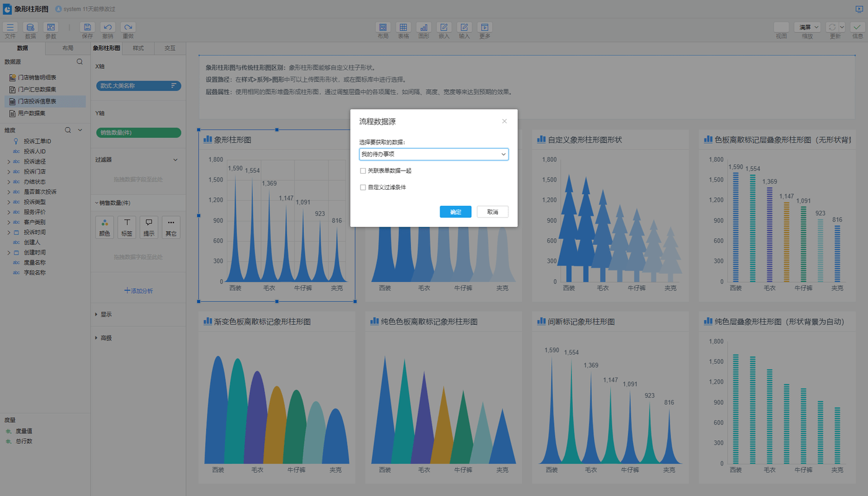Screen dimensions: 868x496
Task: Click the 取消 cancel button
Action: tap(492, 212)
